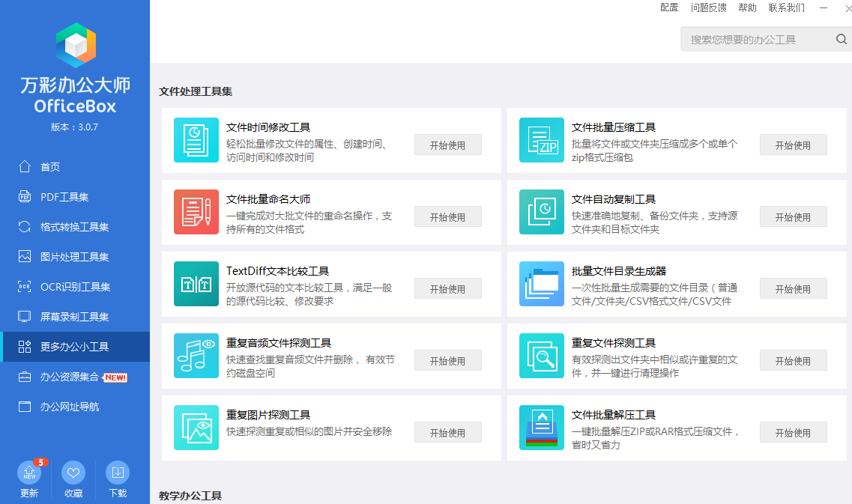The width and height of the screenshot is (852, 504).
Task: Click the PDF工具集 sidebar icon
Action: pos(25,196)
